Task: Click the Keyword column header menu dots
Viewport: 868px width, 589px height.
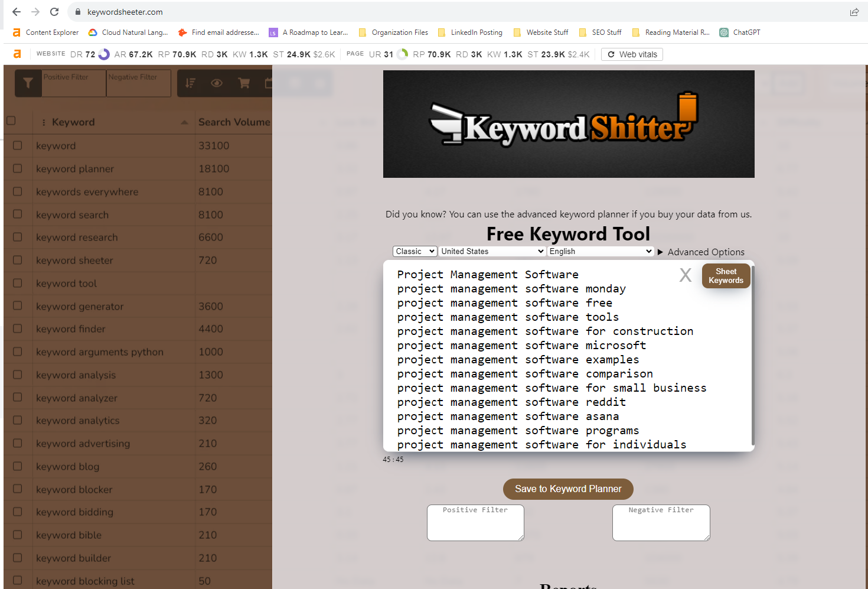Action: tap(44, 122)
